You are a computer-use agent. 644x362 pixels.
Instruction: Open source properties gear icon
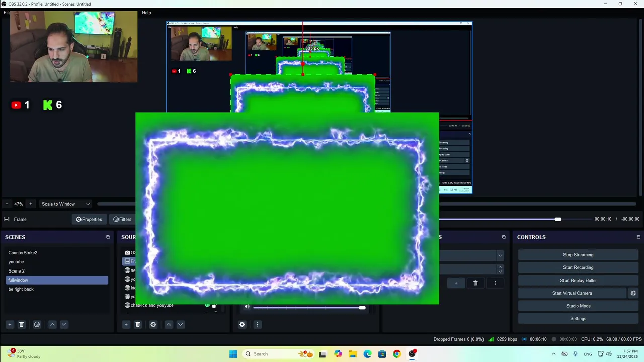(x=153, y=324)
